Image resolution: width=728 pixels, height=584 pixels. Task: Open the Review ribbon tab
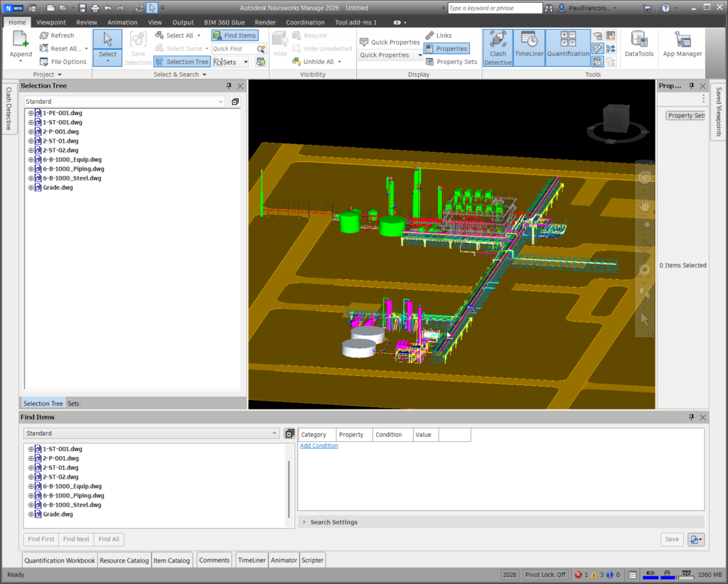86,22
